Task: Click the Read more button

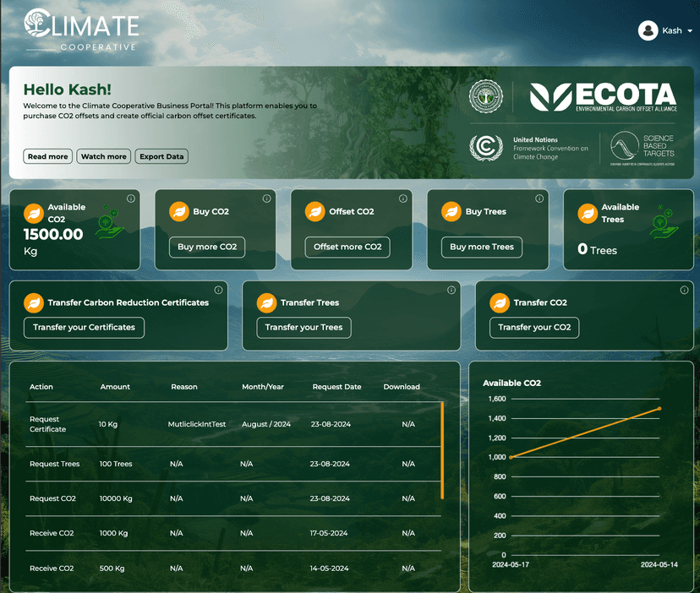Action: (x=47, y=156)
